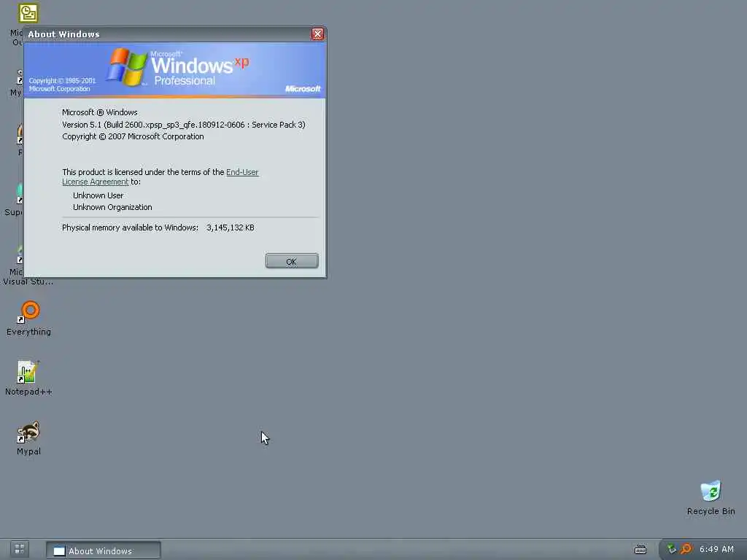
Task: Click 'Copyright © 2007 Microsoft Corporation' text
Action: [133, 136]
